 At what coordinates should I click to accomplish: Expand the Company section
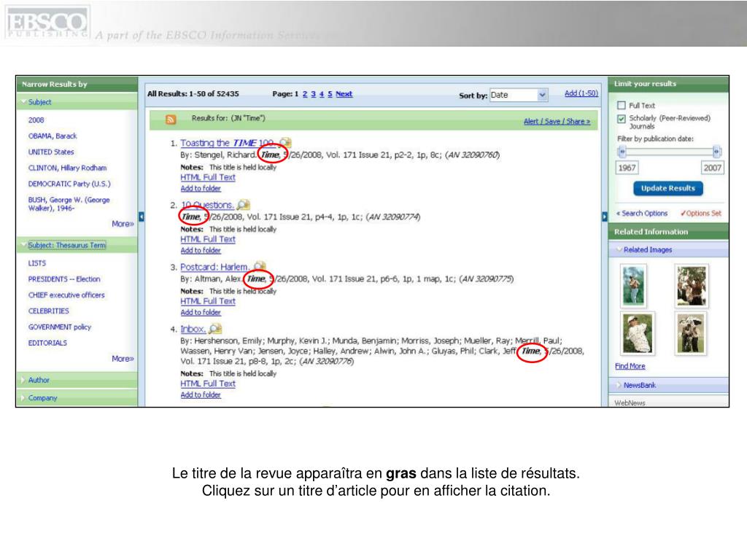(42, 397)
